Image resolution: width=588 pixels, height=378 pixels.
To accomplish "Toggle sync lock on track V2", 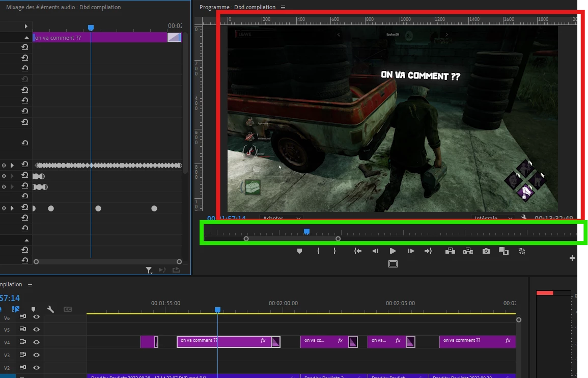I will (22, 367).
